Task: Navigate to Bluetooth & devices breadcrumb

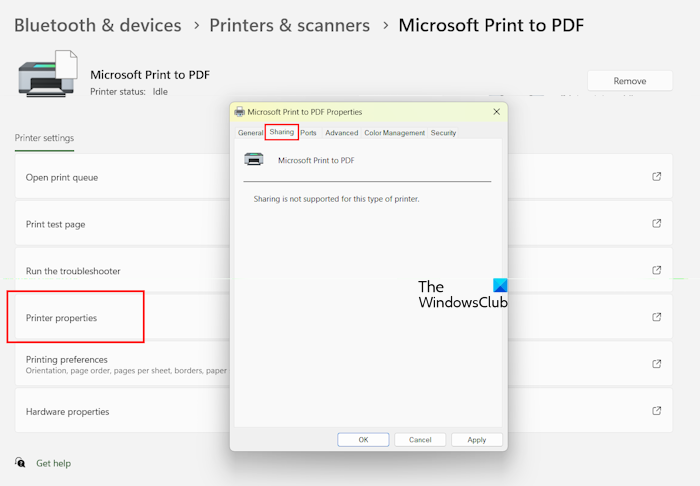Action: coord(98,25)
